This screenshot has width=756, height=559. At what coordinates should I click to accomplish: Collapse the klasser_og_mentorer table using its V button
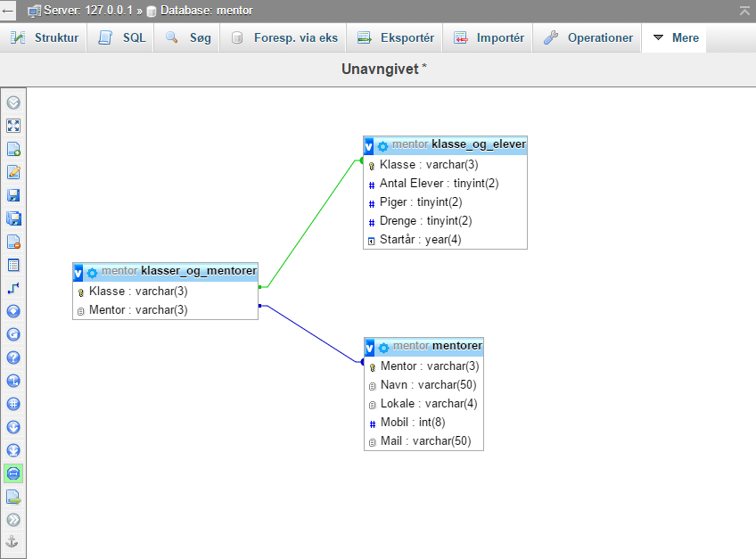click(x=78, y=273)
